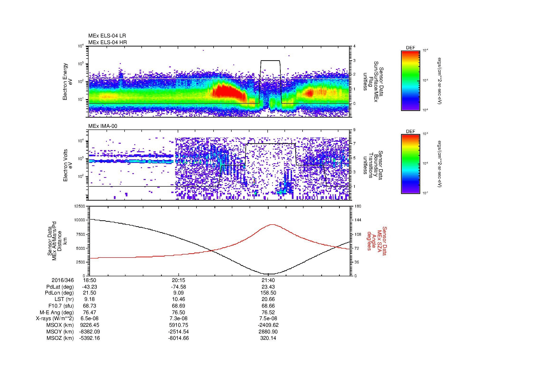
Task: Click the 20:15 time tick label
Action: (x=179, y=280)
